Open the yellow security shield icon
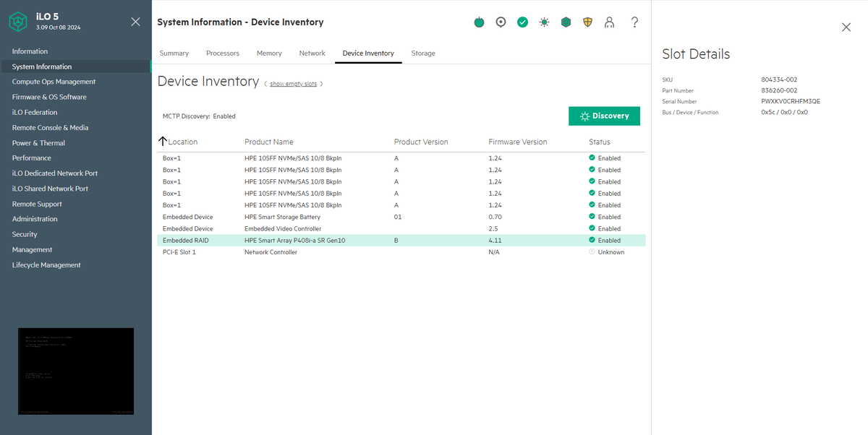 pos(587,22)
